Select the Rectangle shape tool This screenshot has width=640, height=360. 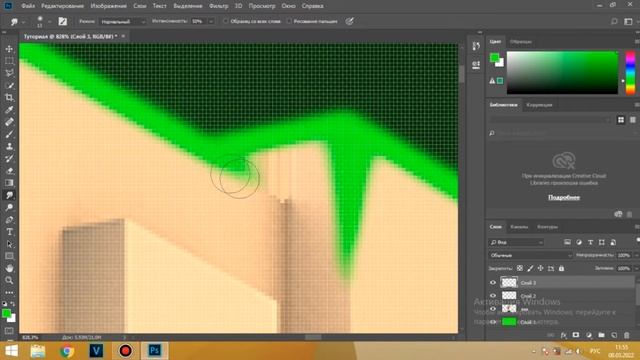(9, 256)
